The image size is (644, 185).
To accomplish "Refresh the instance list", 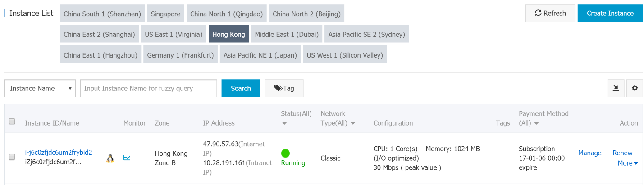I will pos(550,13).
